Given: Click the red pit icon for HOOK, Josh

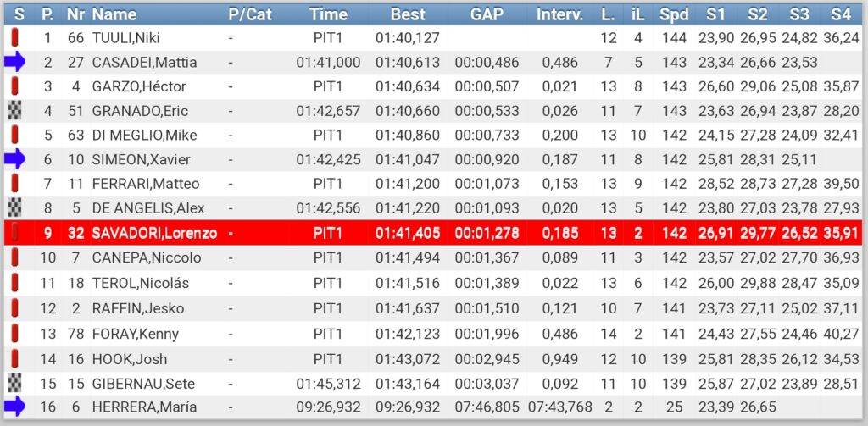Looking at the screenshot, I should pyautogui.click(x=14, y=358).
